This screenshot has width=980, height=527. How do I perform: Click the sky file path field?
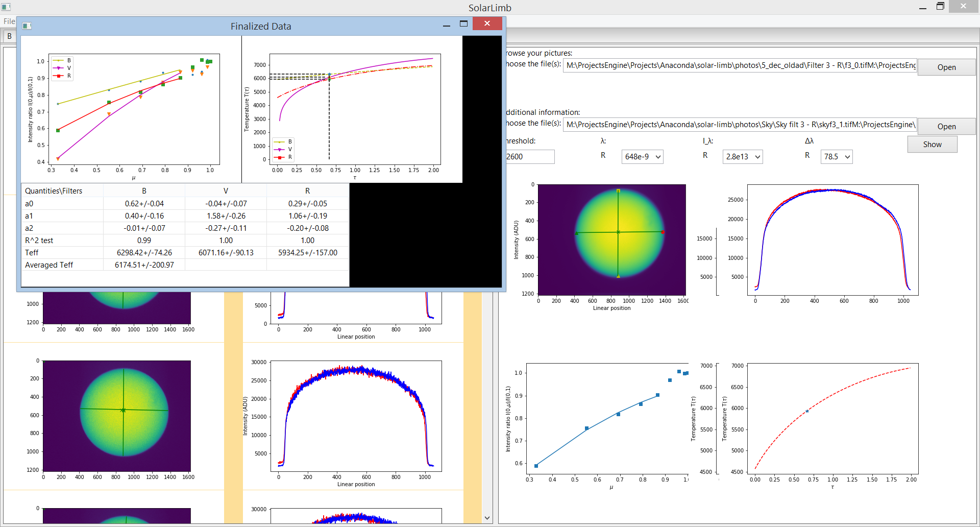click(740, 125)
